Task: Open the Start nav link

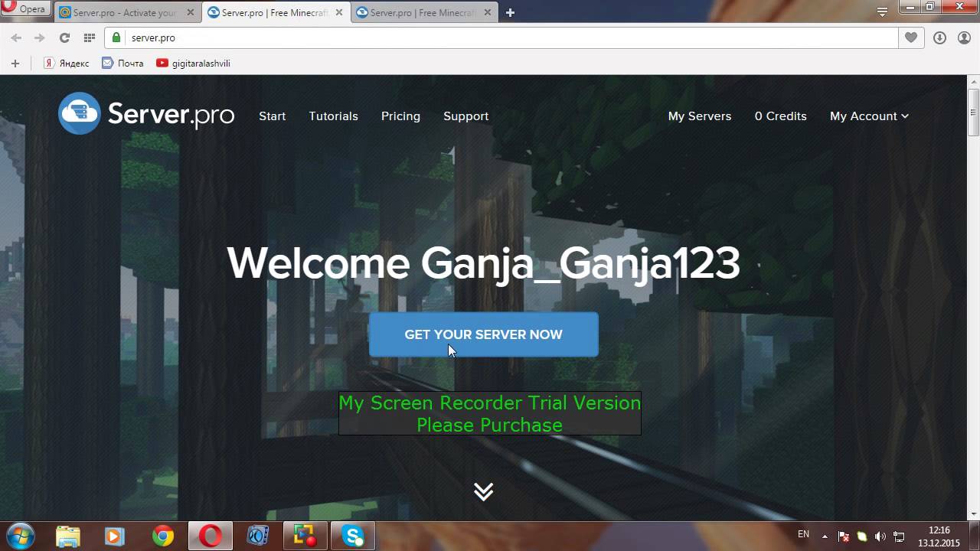Action: [x=272, y=116]
